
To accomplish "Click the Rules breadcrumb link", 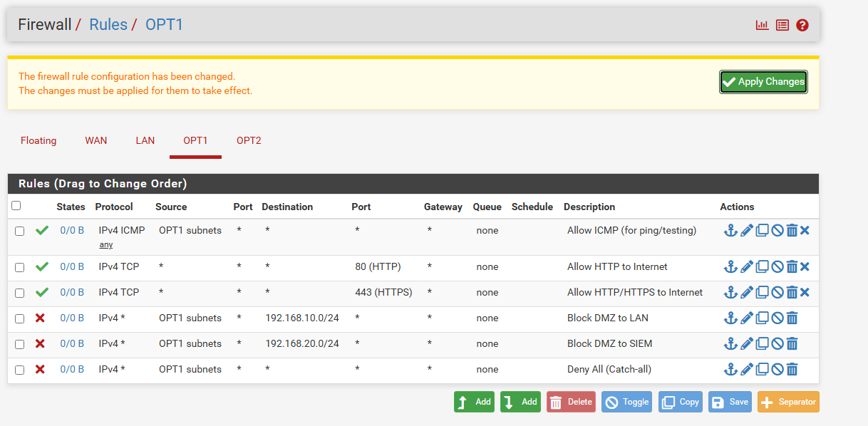I will (x=108, y=24).
